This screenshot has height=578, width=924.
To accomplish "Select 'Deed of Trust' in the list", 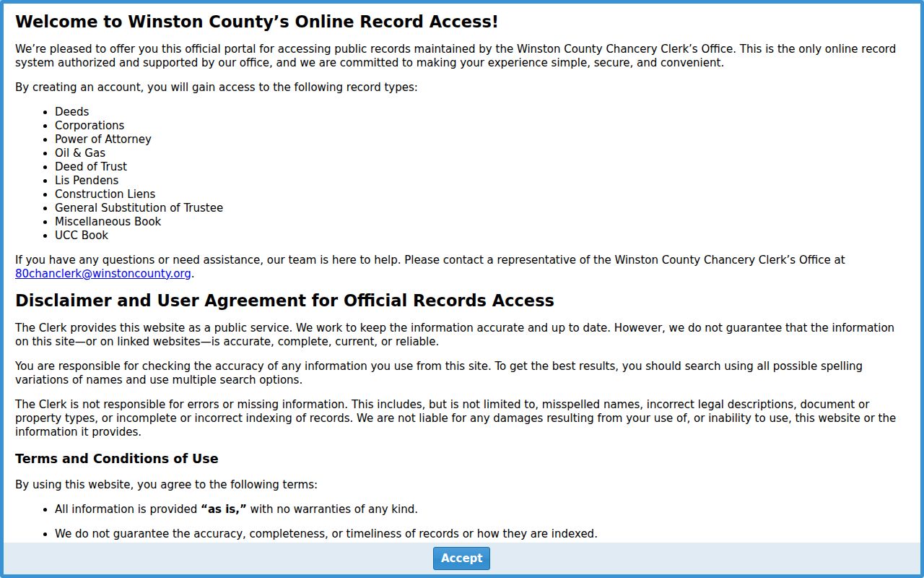I will 91,166.
